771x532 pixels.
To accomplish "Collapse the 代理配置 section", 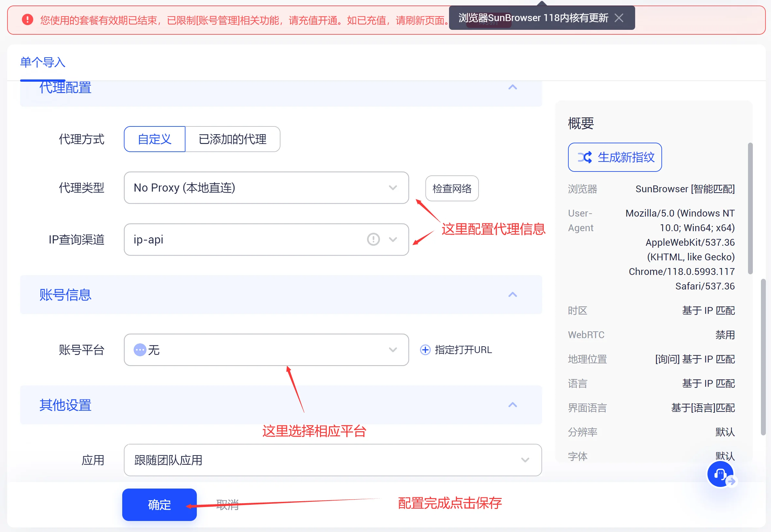I will 512,87.
